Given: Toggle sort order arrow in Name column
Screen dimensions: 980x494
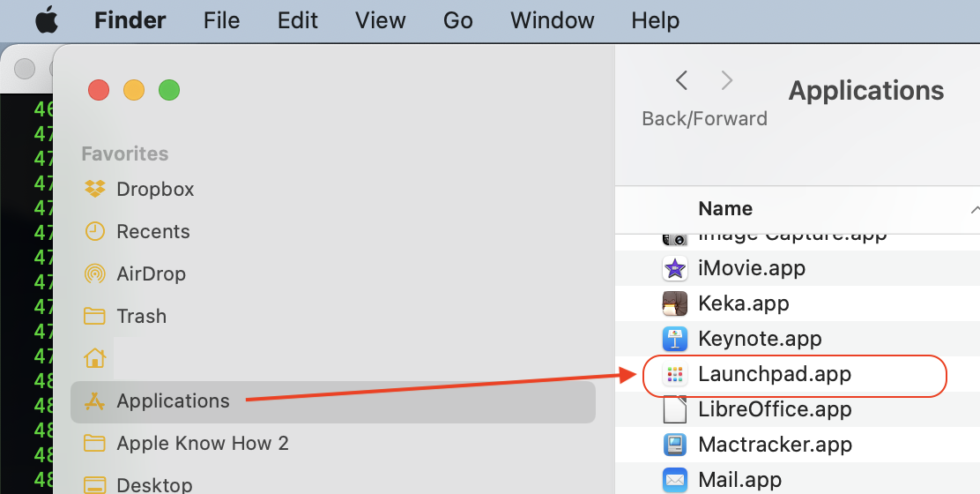Looking at the screenshot, I should coord(974,209).
